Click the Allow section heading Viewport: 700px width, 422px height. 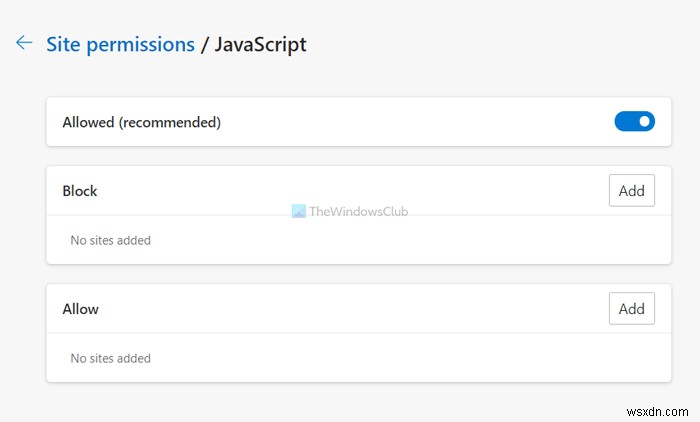80,309
